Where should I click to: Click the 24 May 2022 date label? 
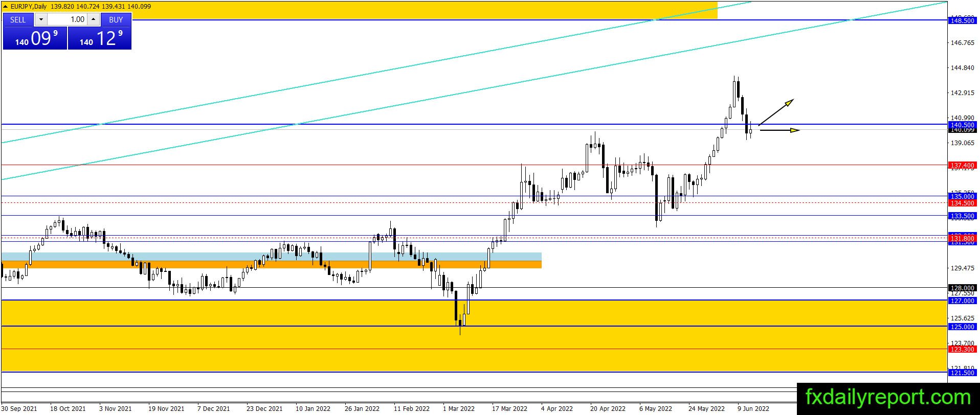coord(706,408)
